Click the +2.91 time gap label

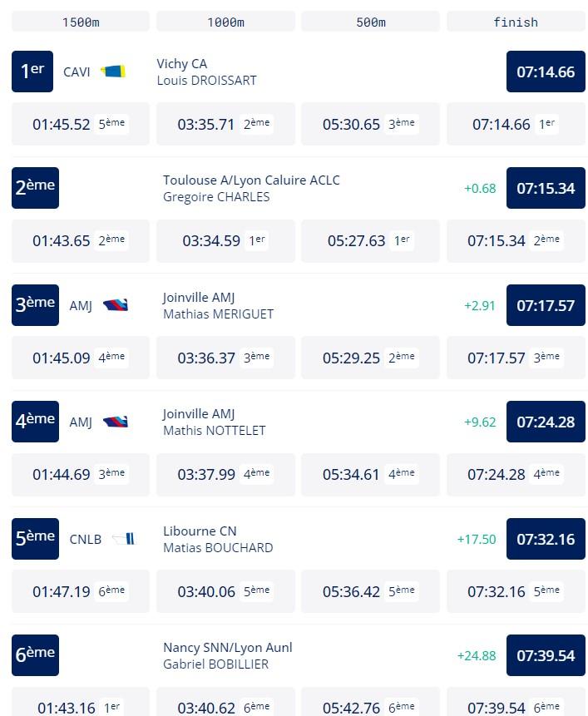[x=480, y=305]
